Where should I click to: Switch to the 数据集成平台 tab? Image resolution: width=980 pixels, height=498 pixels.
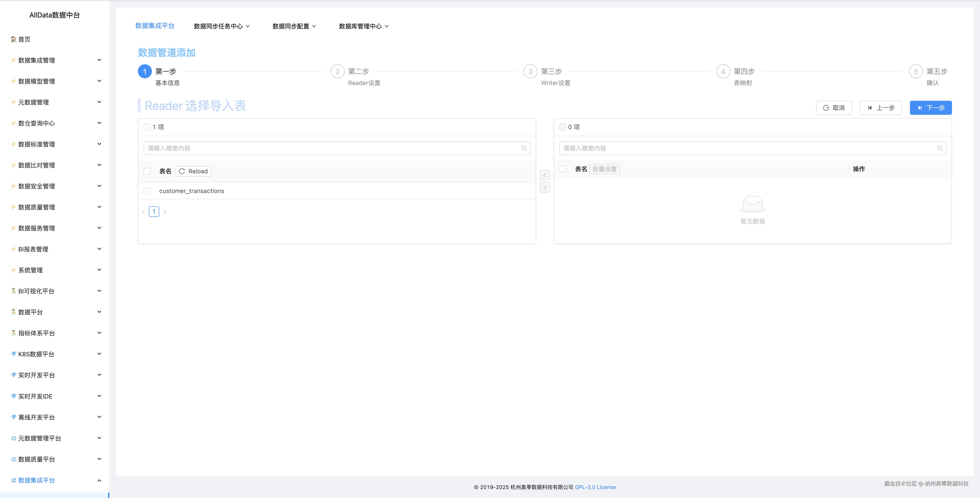[155, 26]
